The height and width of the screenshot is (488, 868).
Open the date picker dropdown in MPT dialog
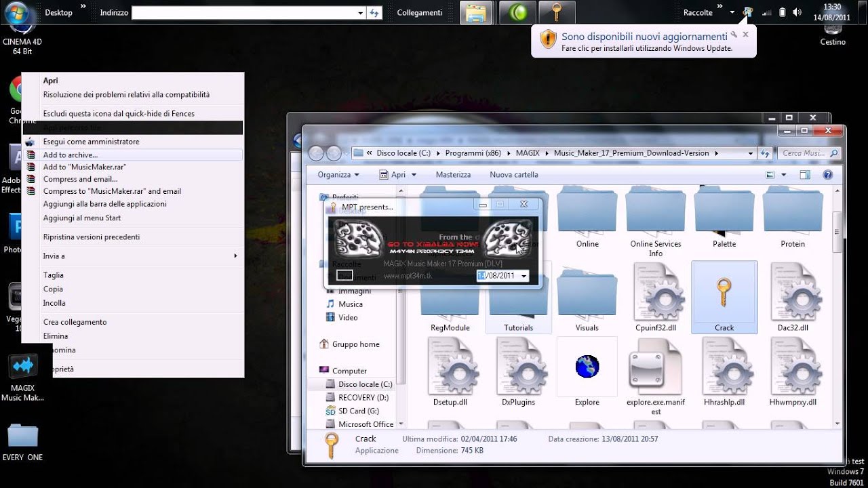524,276
